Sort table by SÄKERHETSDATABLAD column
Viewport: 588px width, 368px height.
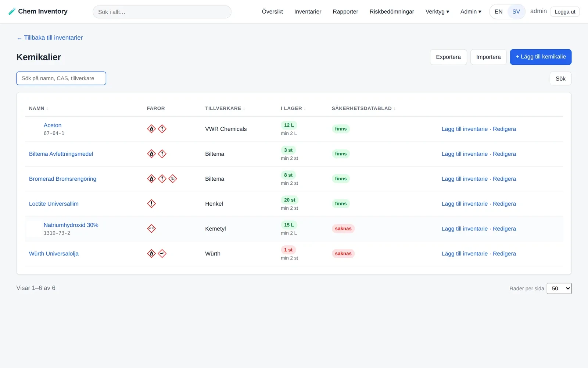point(363,109)
